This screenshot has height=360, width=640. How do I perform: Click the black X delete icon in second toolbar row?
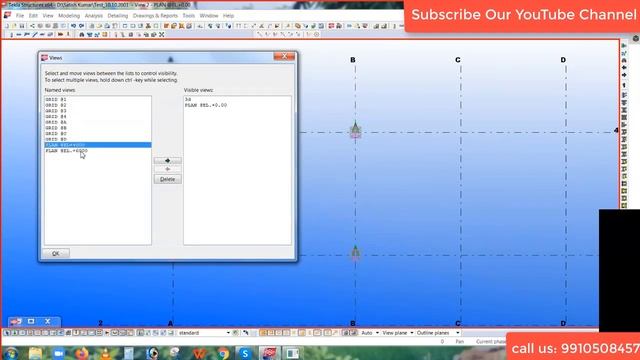coord(162,35)
